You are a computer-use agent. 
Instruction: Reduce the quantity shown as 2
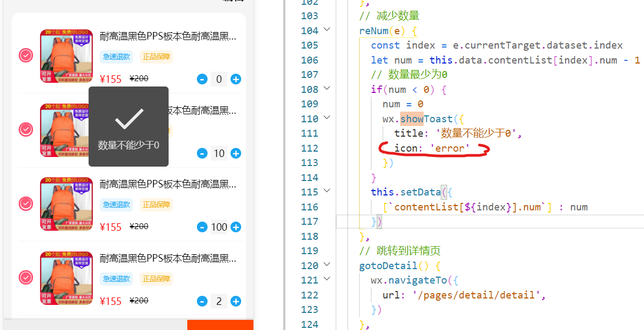[x=202, y=302]
